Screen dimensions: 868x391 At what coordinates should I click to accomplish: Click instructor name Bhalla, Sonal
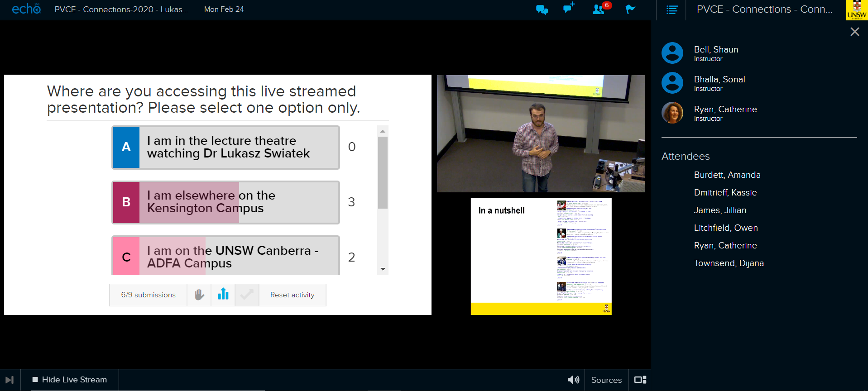click(719, 80)
